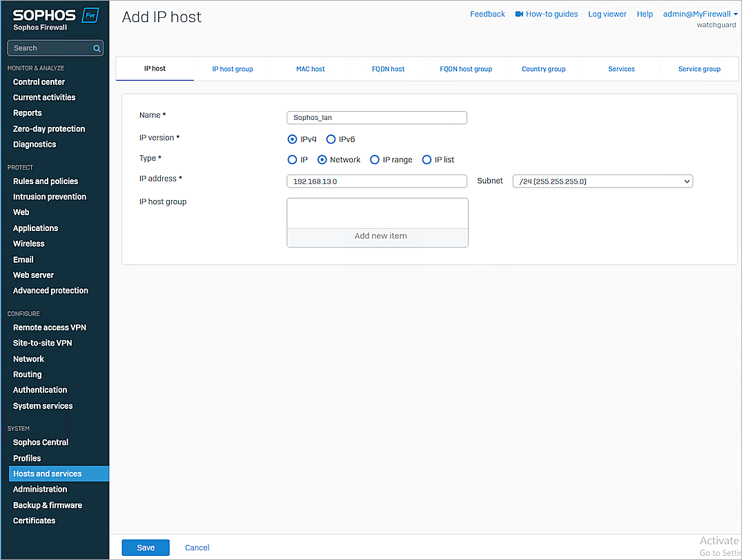
Task: Switch to the FQDN host tab
Action: [x=388, y=69]
